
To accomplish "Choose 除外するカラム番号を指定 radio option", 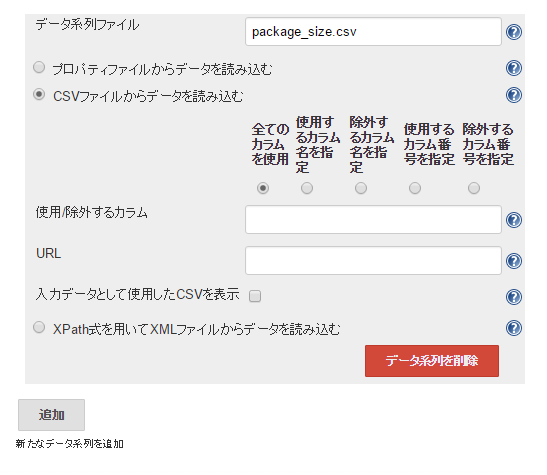I will point(474,188).
